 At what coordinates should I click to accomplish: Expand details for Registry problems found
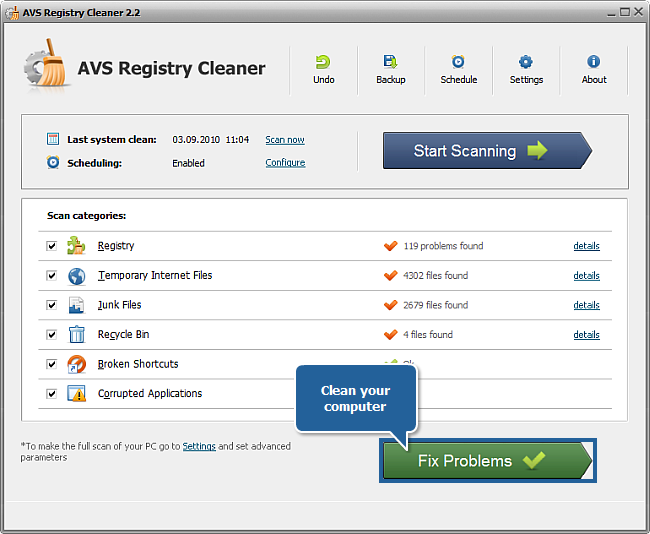coord(586,246)
